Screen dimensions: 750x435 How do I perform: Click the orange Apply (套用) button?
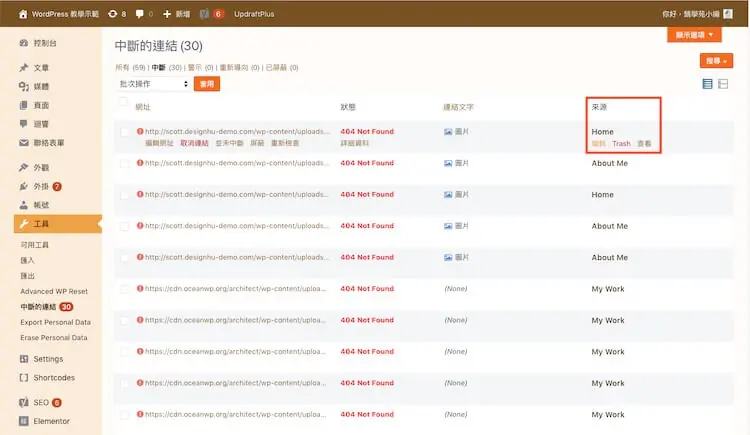tap(207, 84)
